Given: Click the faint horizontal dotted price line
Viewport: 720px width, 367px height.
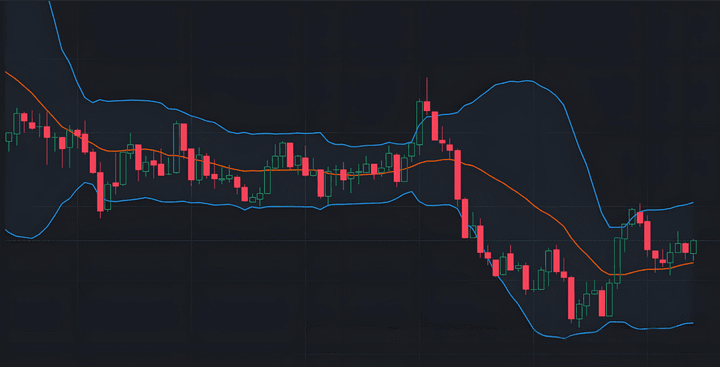Looking at the screenshot, I should point(360,241).
